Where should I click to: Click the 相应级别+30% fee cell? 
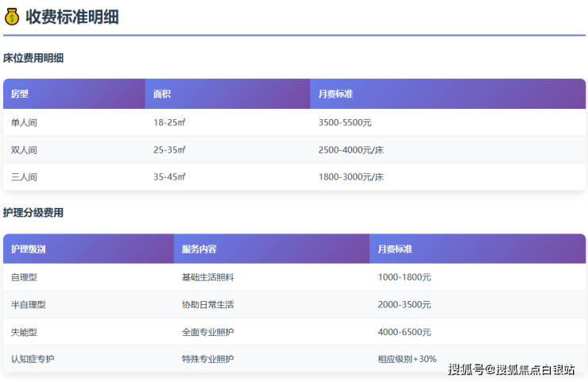point(407,359)
